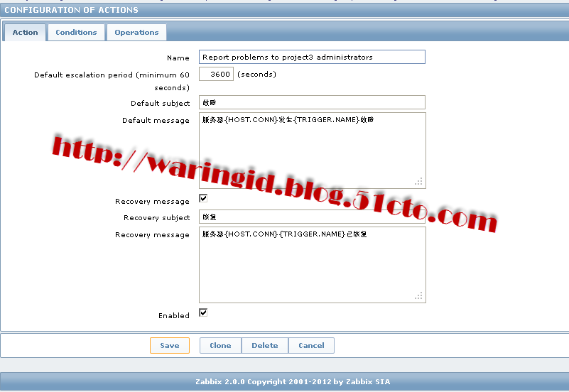Click the "Zabbix 2.0.0 Copyright 2001-2012 by Zabbix SIA" footer text
This screenshot has width=569, height=392.
pos(293,381)
